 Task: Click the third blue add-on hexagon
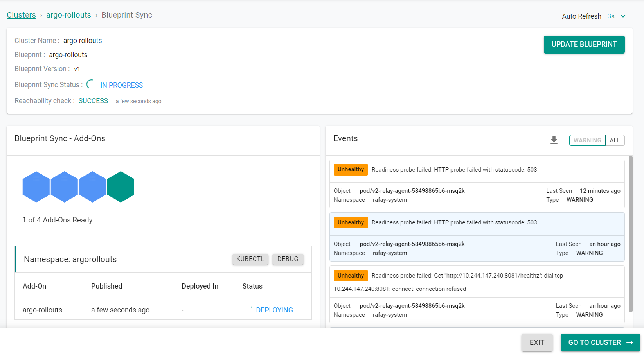[93, 187]
